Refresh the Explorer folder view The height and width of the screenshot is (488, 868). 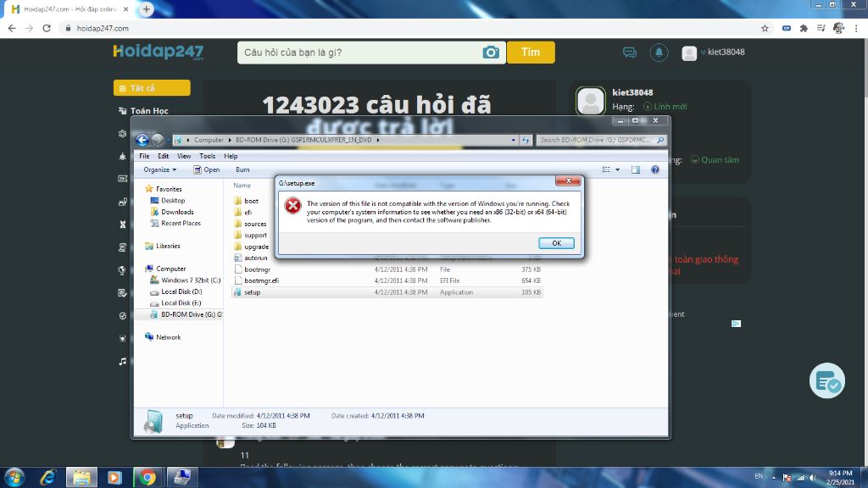click(x=526, y=140)
